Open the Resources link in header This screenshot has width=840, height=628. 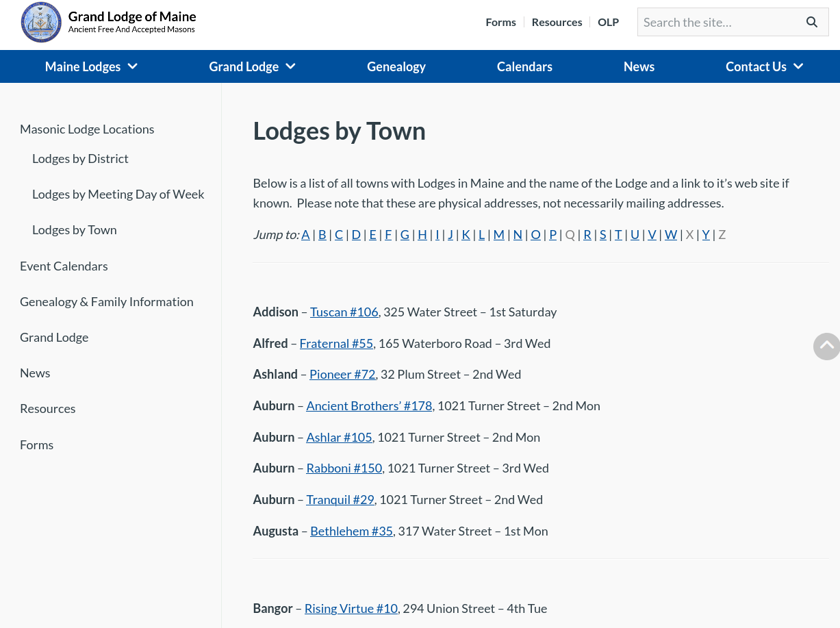[x=557, y=22]
